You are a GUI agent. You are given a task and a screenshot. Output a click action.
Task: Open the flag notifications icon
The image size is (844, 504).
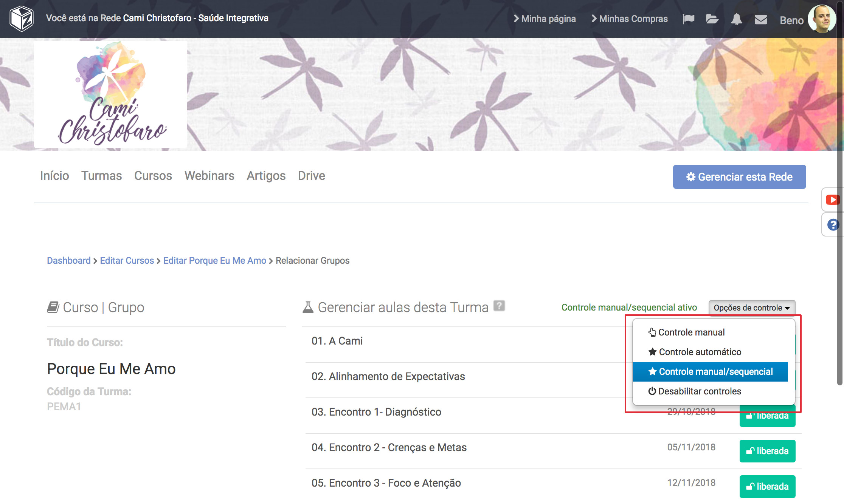pyautogui.click(x=688, y=19)
